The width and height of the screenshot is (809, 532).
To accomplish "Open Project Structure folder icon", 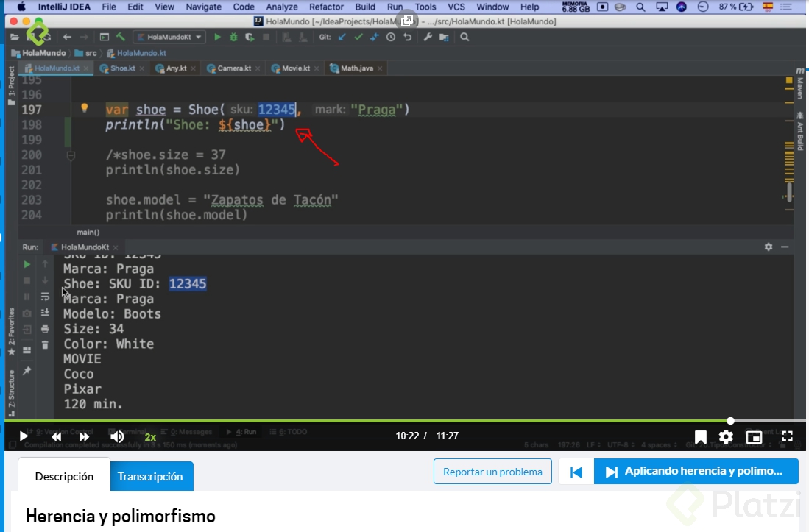I will click(444, 37).
